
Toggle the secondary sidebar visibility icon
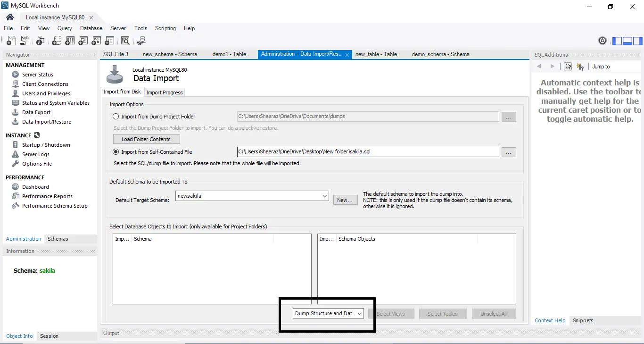point(638,41)
